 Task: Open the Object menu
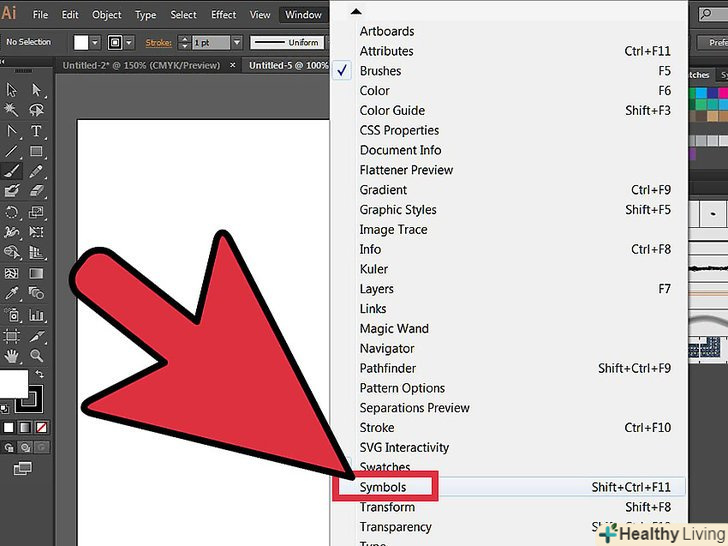point(107,15)
